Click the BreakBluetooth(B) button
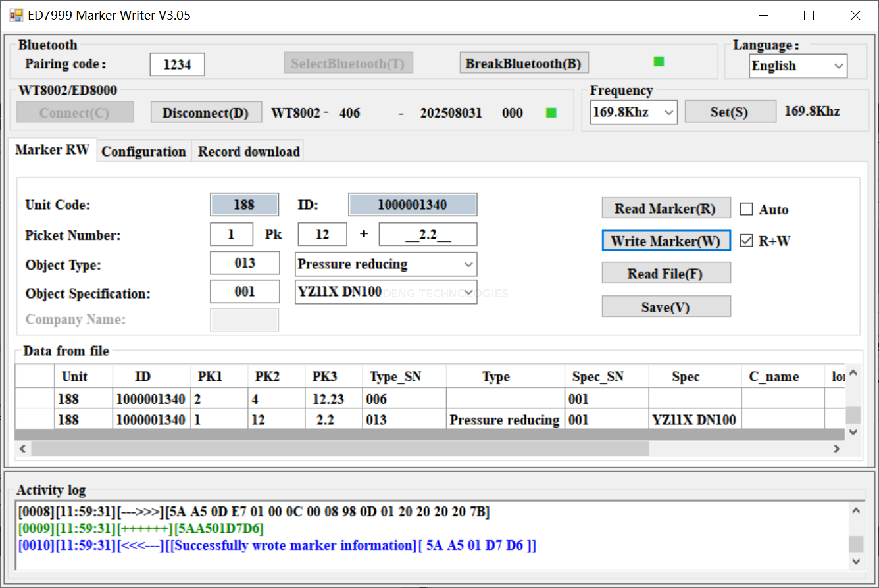The height and width of the screenshot is (588, 879). tap(523, 64)
